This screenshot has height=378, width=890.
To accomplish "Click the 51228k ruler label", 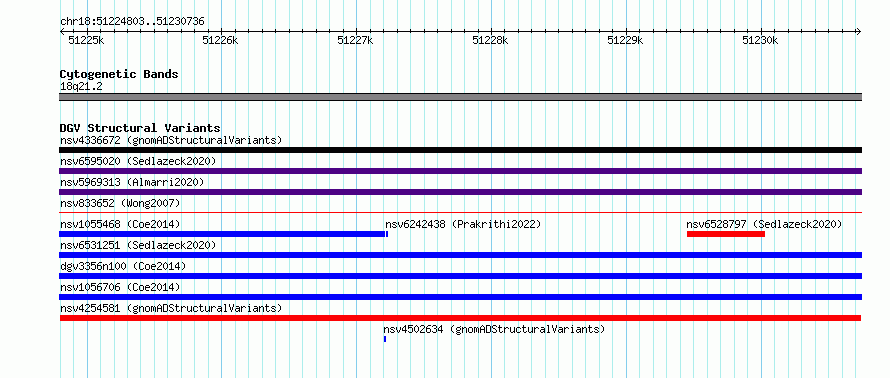I will click(x=490, y=40).
